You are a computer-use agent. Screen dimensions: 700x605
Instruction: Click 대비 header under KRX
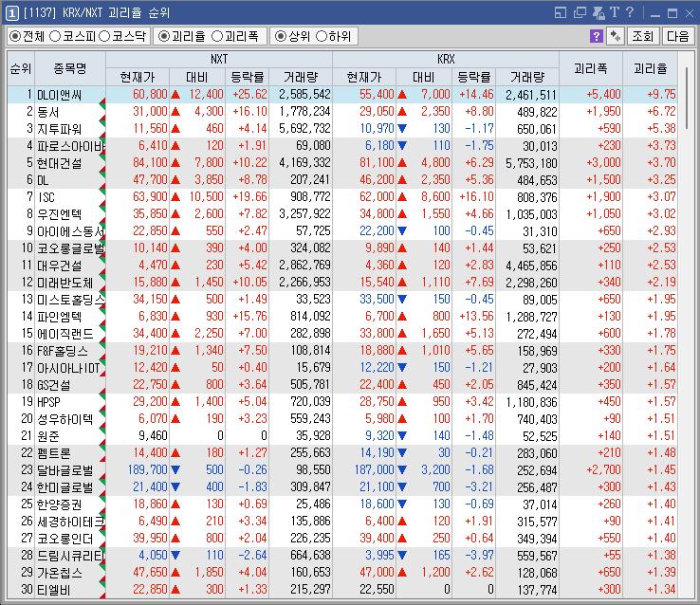click(x=423, y=77)
